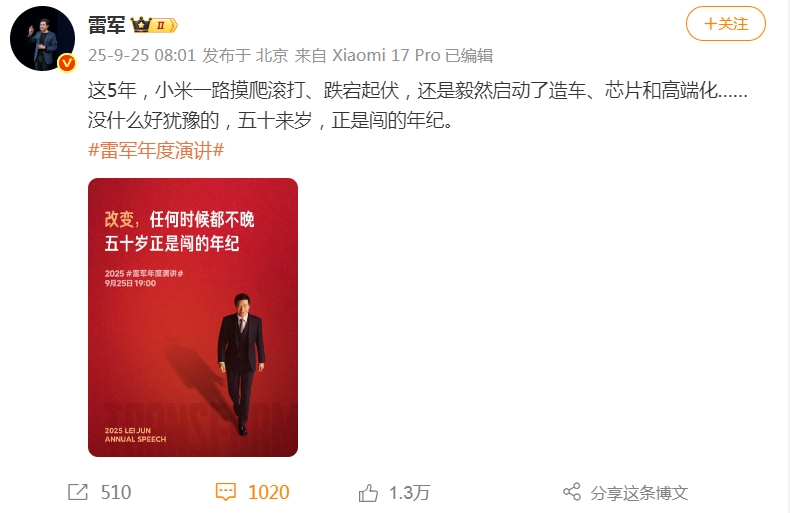Click the repost arrow icon
This screenshot has height=513, width=790.
78,492
